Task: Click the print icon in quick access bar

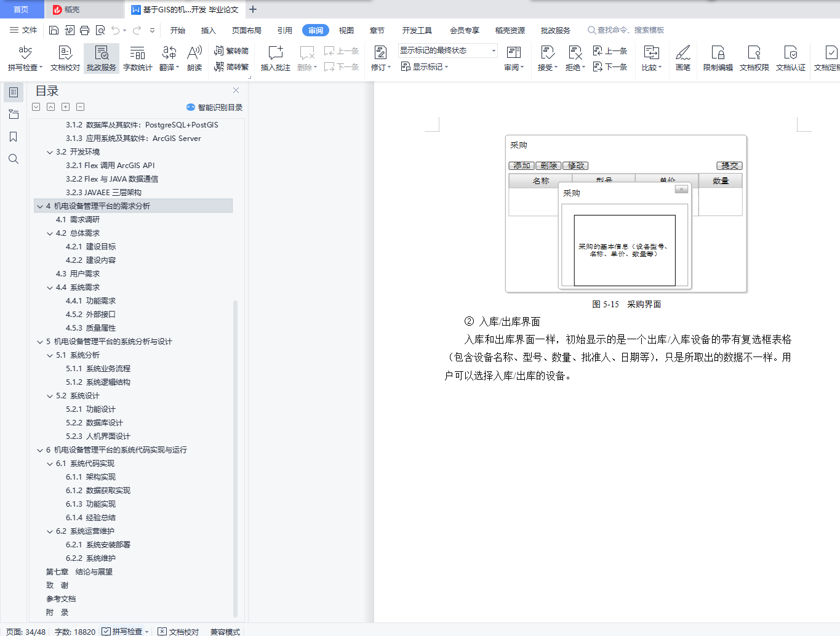Action: [85, 30]
